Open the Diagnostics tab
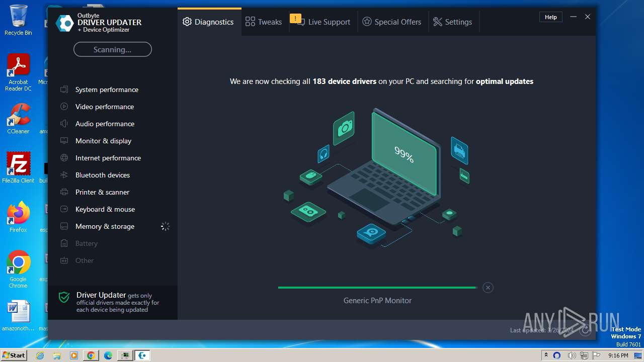 [209, 22]
